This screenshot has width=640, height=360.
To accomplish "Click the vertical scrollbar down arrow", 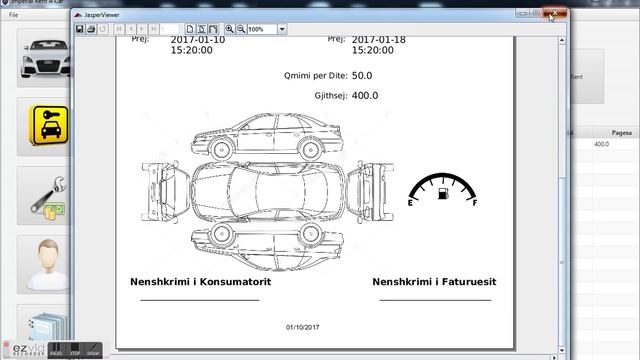I will [x=562, y=350].
